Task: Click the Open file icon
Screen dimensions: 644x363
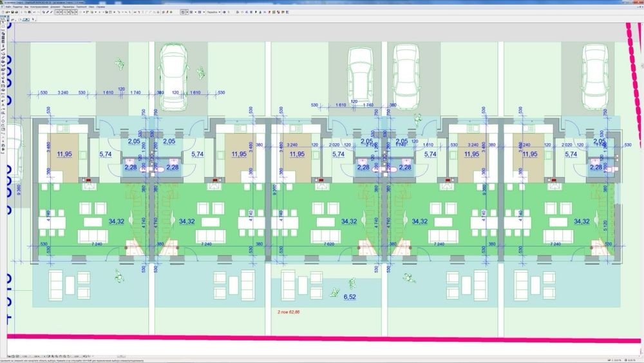Action: [8, 12]
